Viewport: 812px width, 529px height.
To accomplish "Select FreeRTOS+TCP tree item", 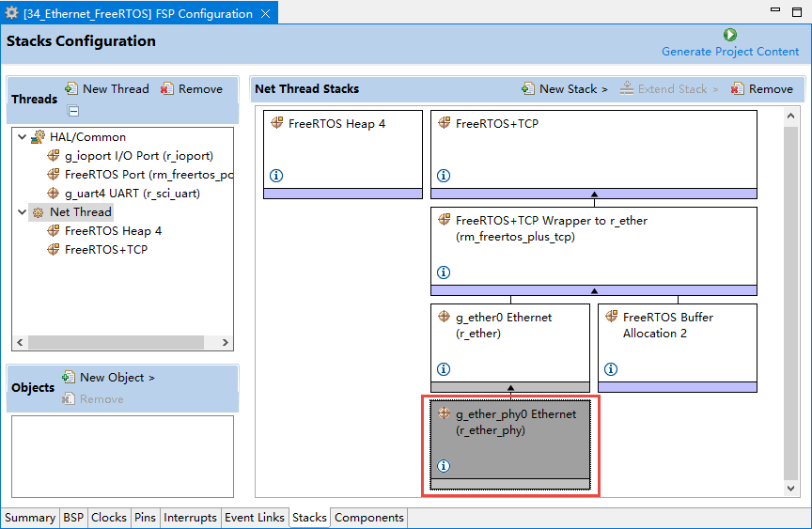I will [x=106, y=250].
